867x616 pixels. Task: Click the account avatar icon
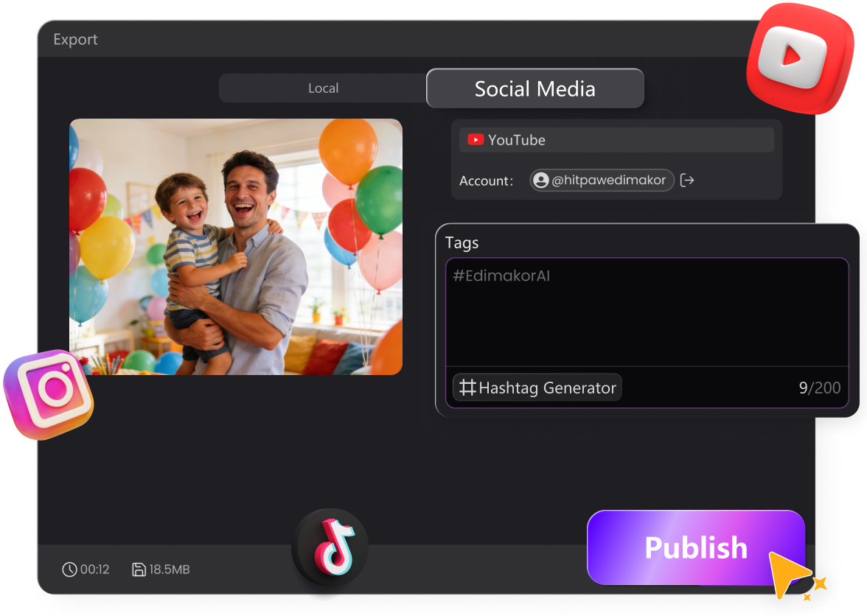tap(541, 180)
